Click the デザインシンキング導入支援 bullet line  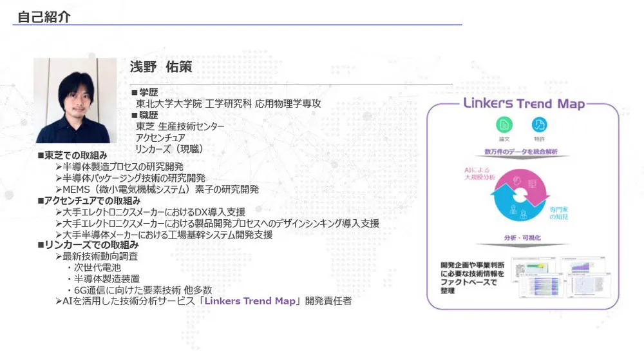point(217,224)
